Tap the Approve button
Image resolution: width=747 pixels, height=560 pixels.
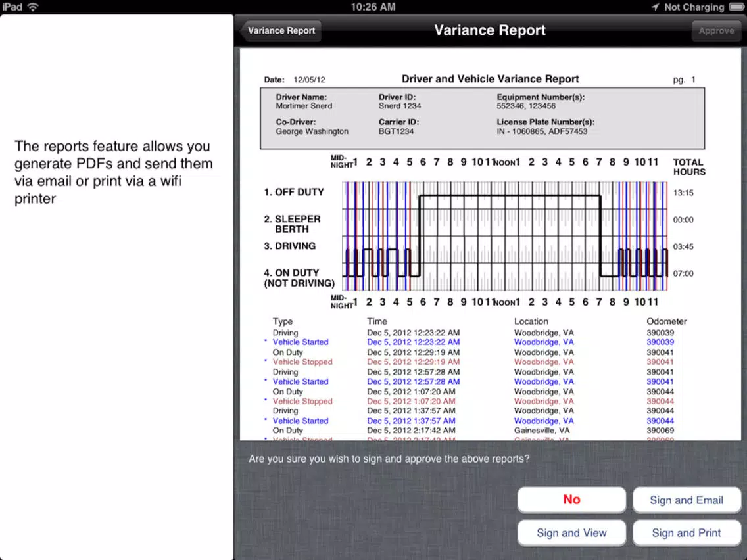pos(716,30)
